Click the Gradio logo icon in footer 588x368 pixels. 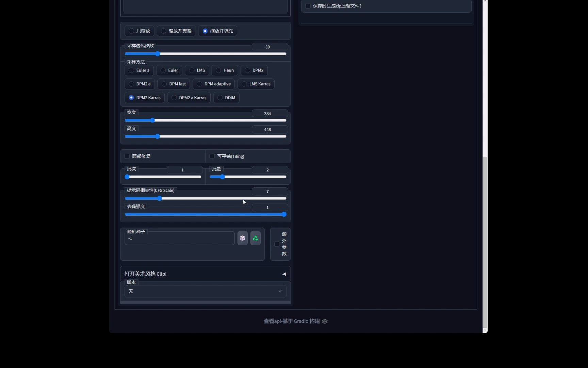pyautogui.click(x=325, y=321)
